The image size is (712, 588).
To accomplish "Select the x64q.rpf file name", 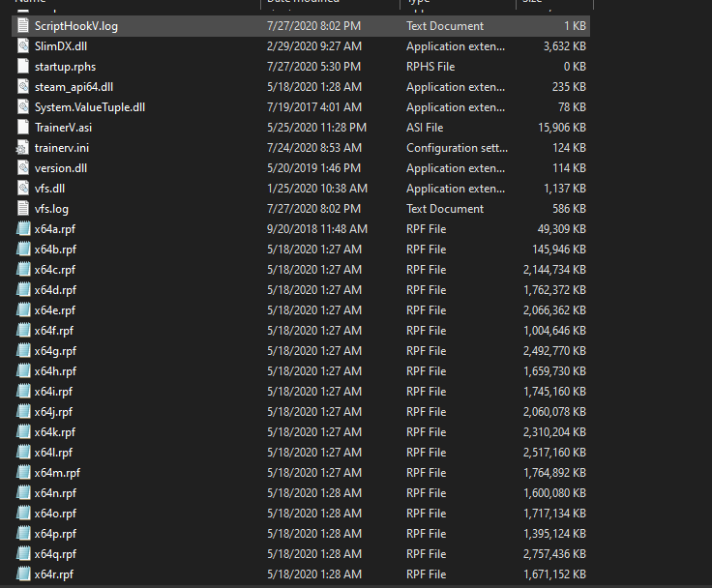I will 55,554.
